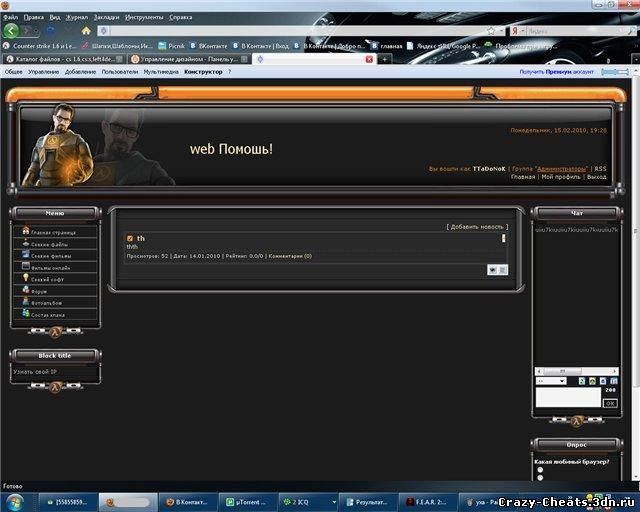Click into the chat message text field
640x512 pixels.
[568, 397]
